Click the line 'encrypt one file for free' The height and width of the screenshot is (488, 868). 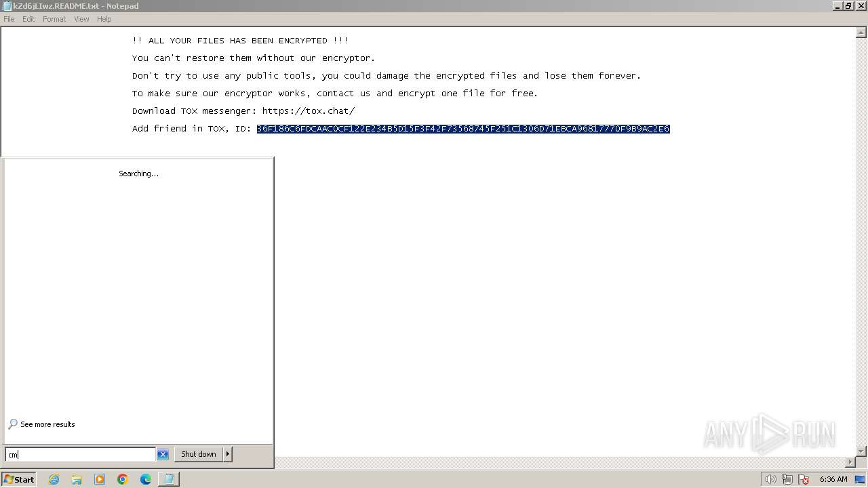[335, 94]
